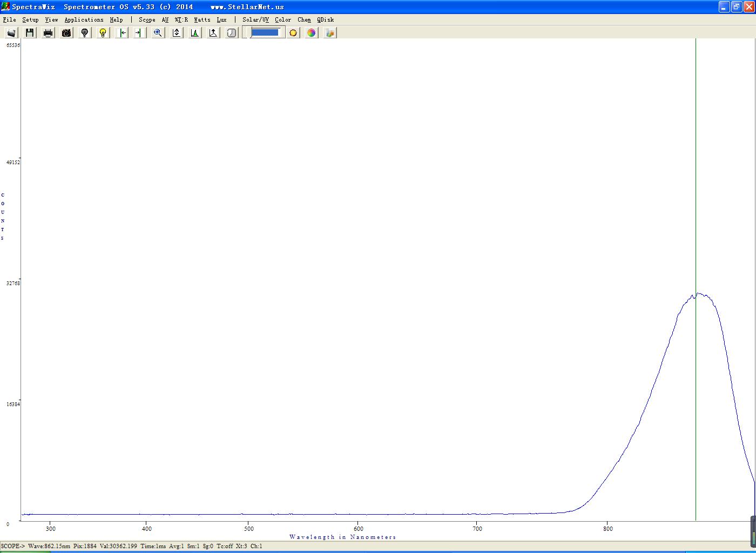This screenshot has width=756, height=553.
Task: Click the magnifier zoom icon
Action: tap(158, 33)
